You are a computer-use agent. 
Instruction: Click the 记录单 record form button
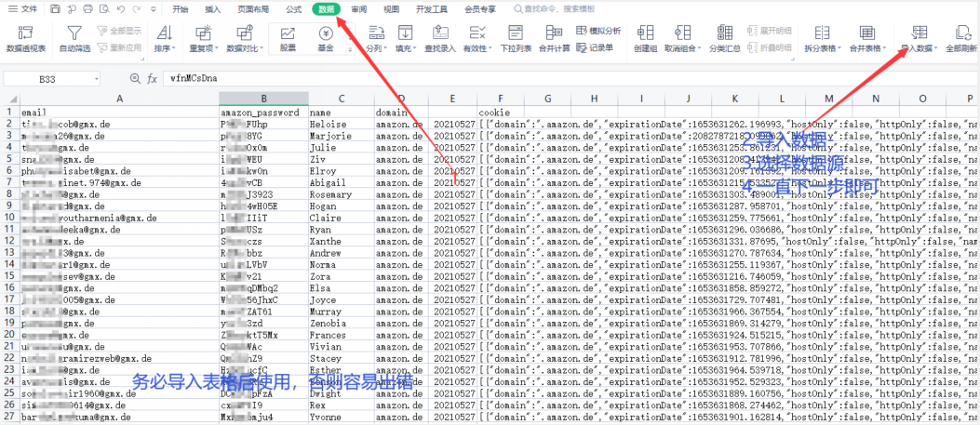596,46
